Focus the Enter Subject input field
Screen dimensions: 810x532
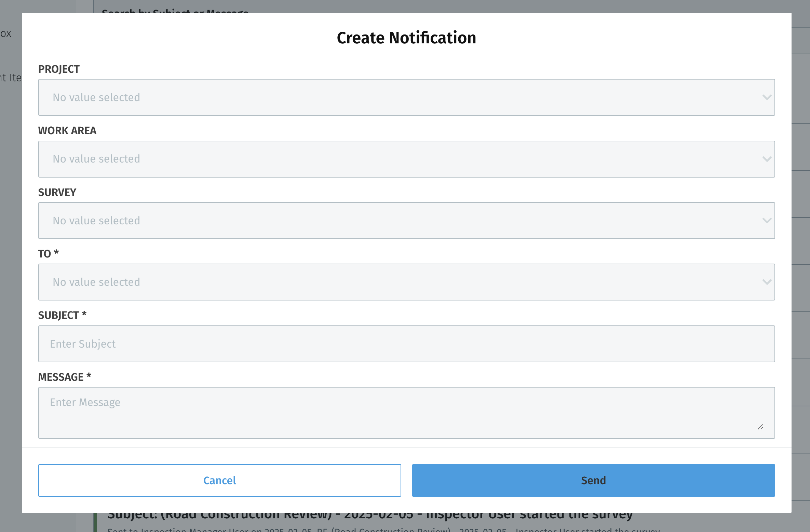coord(406,344)
